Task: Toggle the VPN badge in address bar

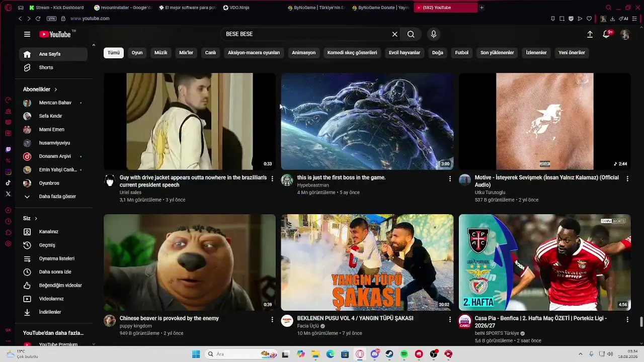Action: point(51,19)
